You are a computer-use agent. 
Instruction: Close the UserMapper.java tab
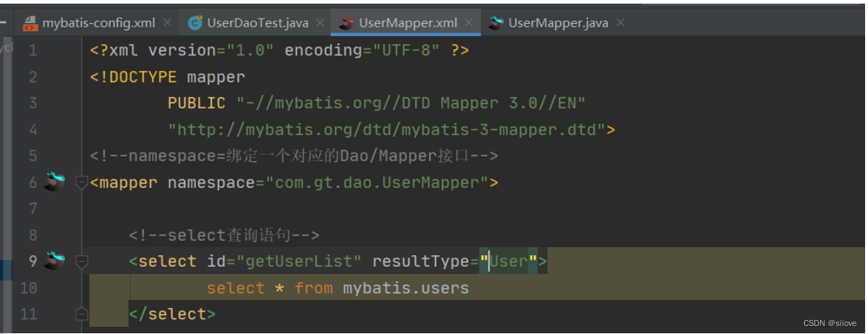click(621, 23)
